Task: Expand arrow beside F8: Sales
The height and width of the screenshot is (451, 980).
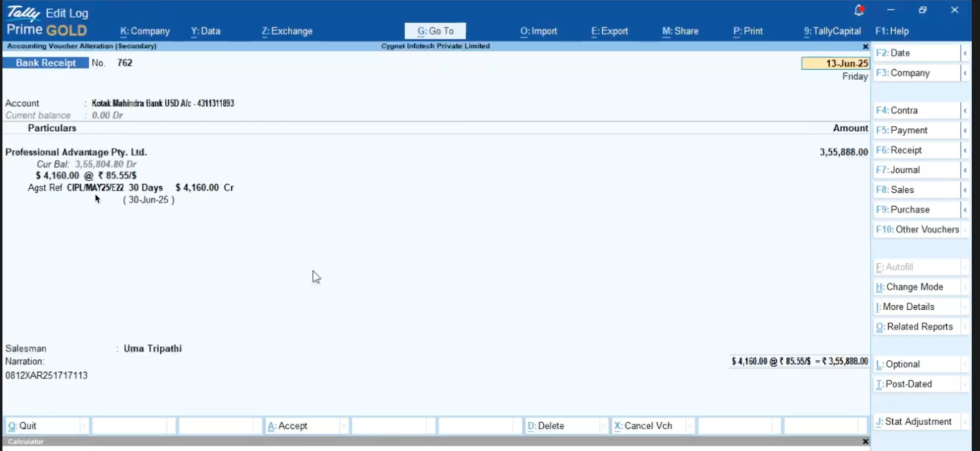Action: click(965, 190)
